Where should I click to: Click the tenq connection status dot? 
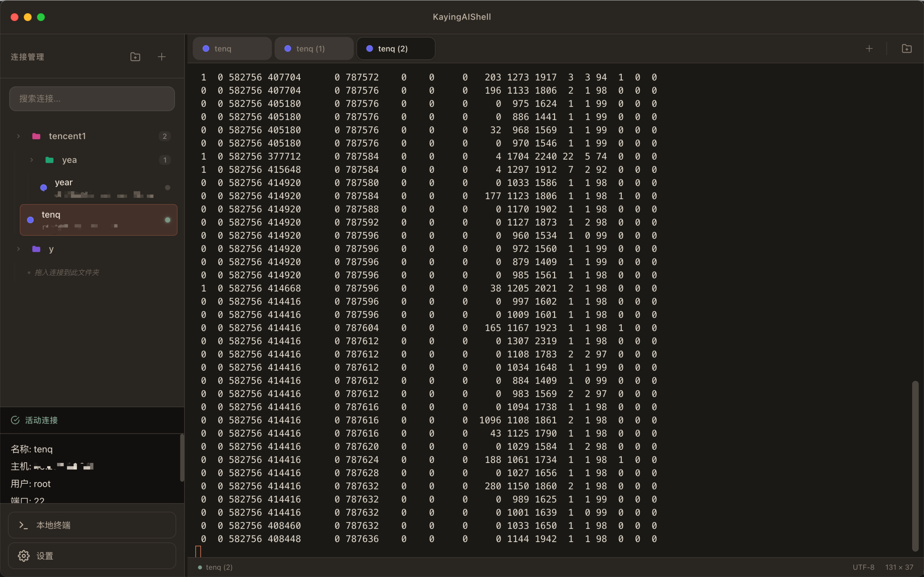167,220
